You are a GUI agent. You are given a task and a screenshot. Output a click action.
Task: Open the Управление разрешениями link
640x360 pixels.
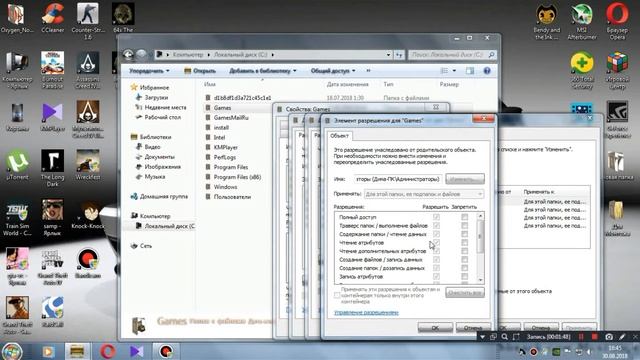click(366, 312)
